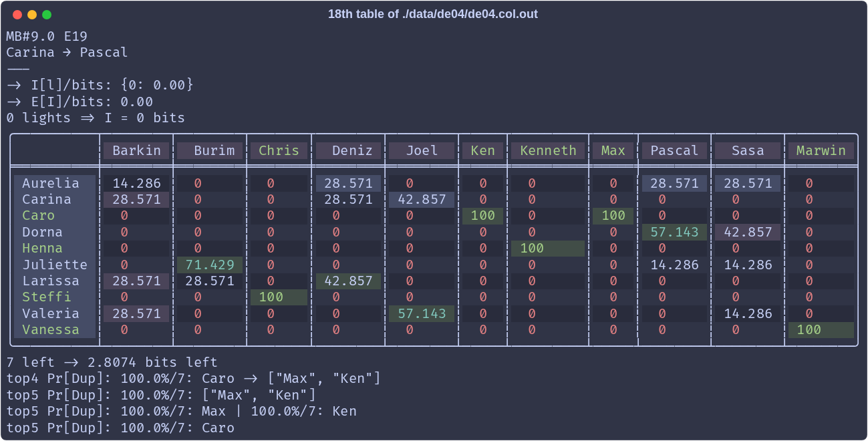
Task: Click Juliette's 14.286 cell under Pascal
Action: (x=674, y=265)
